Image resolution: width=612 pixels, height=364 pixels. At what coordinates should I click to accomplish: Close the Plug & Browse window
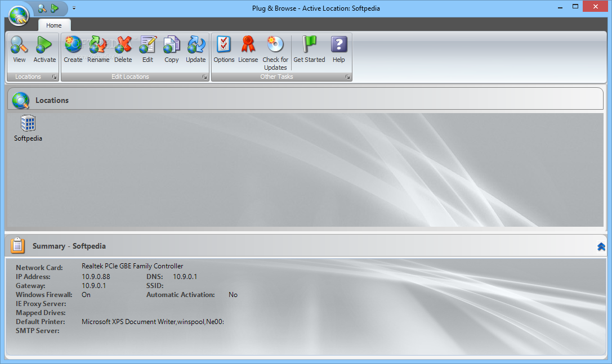pyautogui.click(x=596, y=7)
